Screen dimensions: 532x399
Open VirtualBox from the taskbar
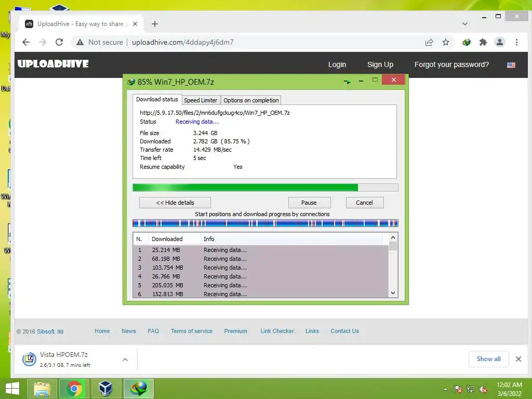click(x=105, y=389)
